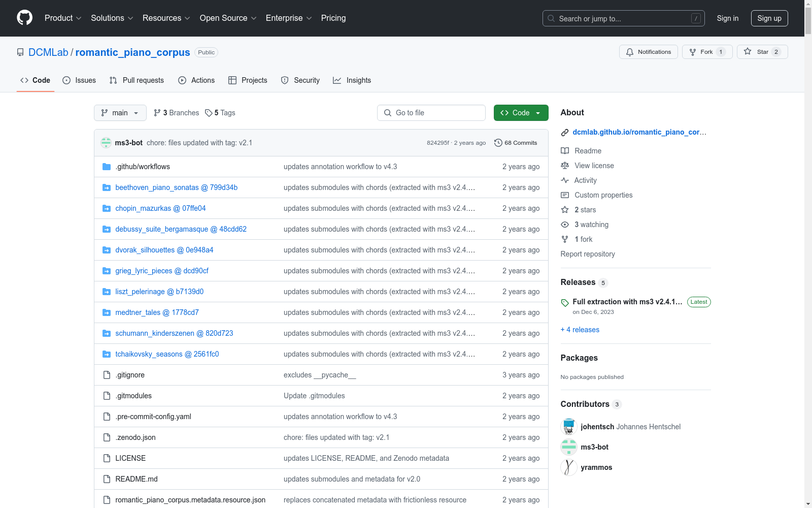
Task: Click the star icon in Star button
Action: [x=748, y=51]
